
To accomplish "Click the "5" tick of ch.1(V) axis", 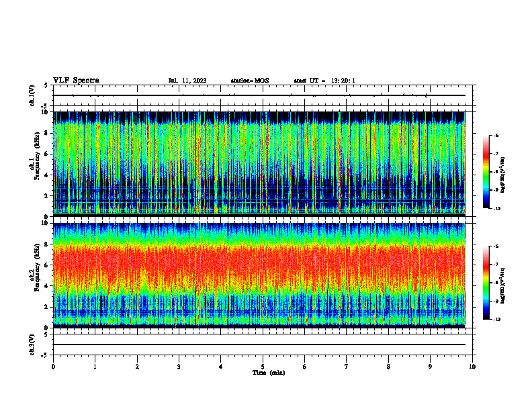I will tap(46, 85).
